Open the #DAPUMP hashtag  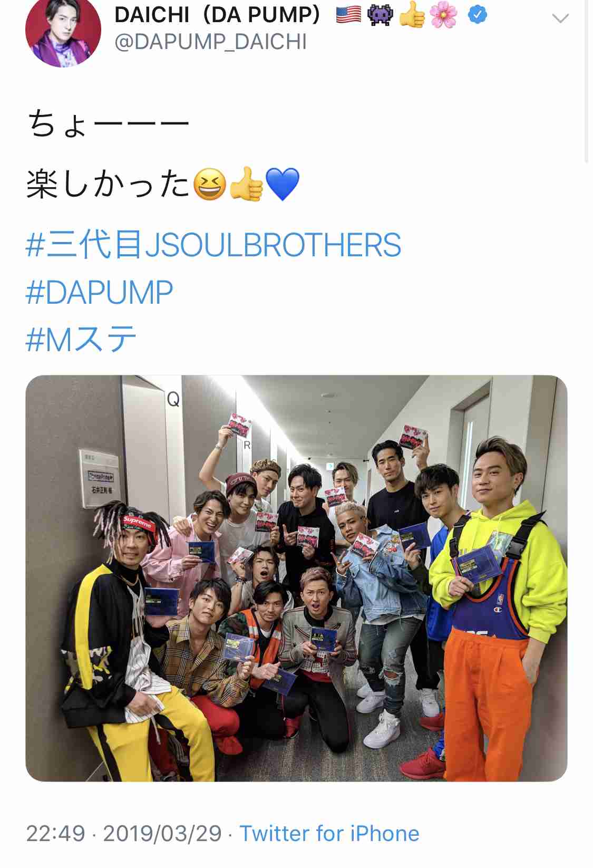[99, 292]
